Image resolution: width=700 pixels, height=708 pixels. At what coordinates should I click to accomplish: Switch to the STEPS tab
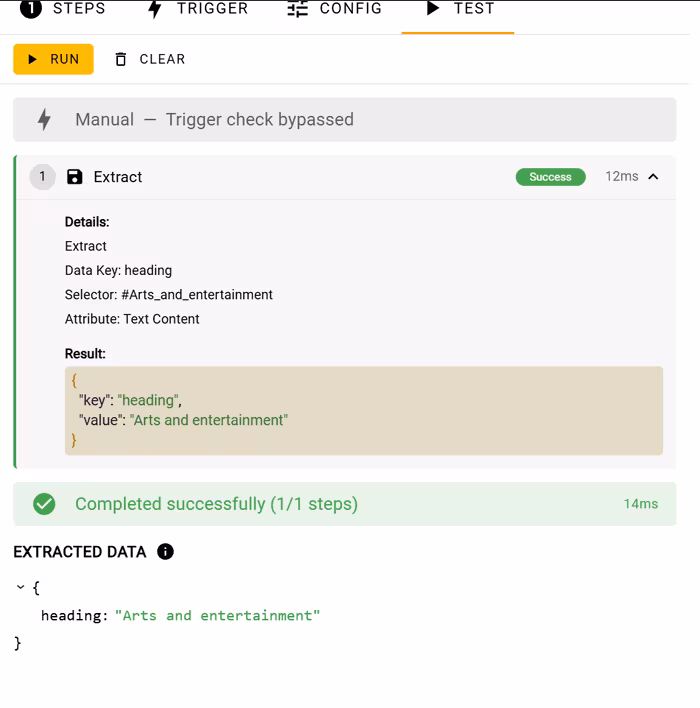pyautogui.click(x=62, y=9)
